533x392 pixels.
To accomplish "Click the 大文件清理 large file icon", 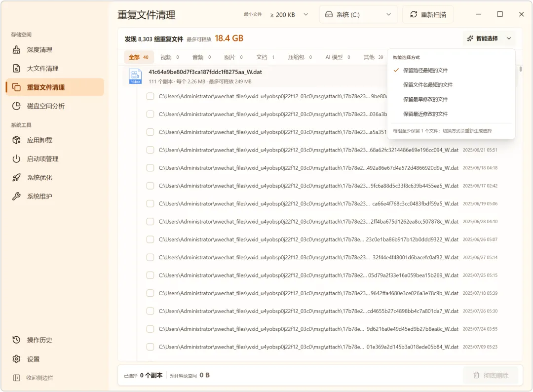I will (16, 68).
